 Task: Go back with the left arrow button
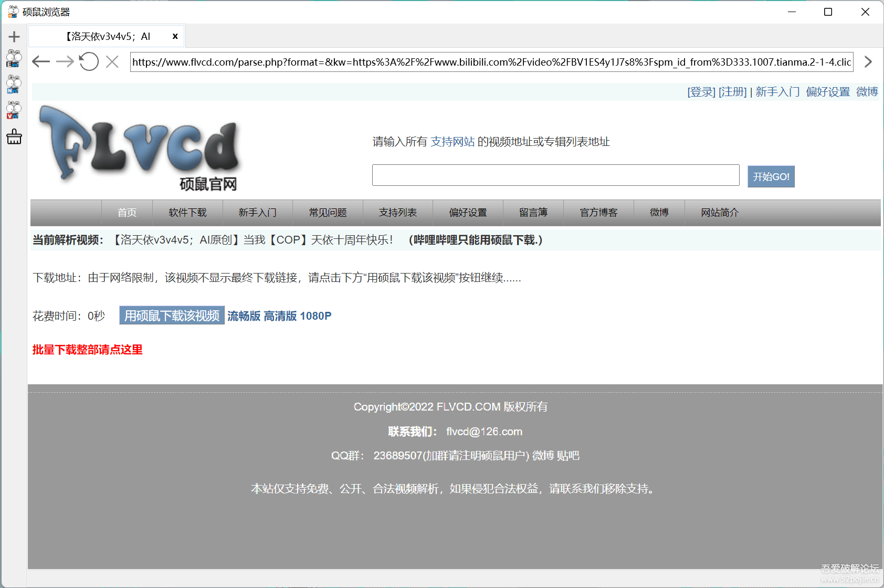click(x=41, y=62)
